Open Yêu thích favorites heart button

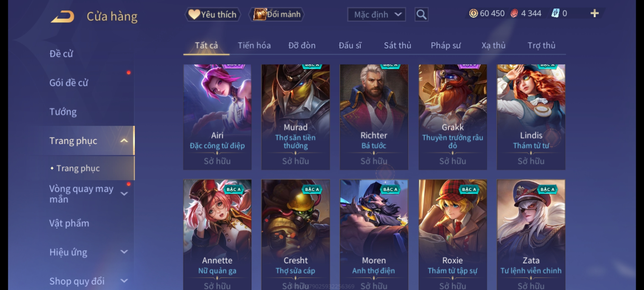click(213, 15)
